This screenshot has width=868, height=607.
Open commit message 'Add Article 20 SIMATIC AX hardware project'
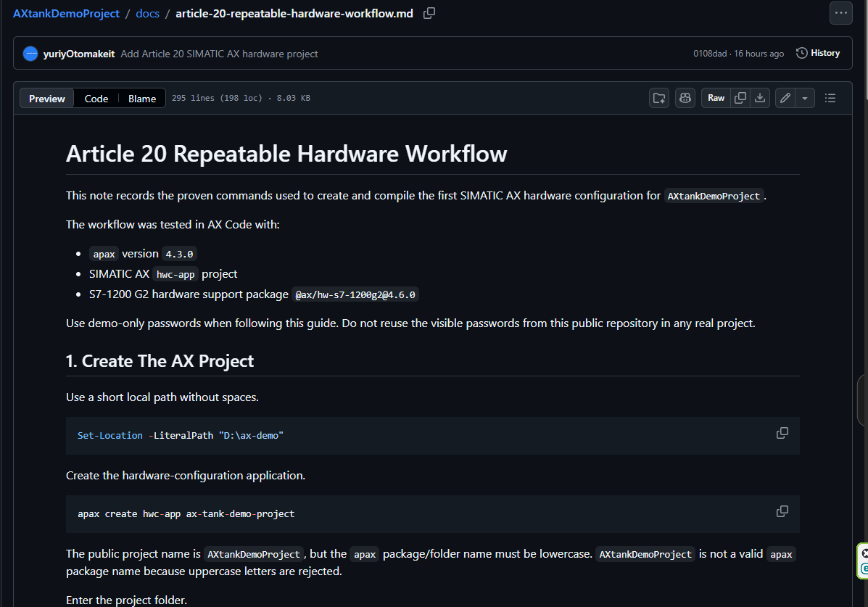pos(219,54)
